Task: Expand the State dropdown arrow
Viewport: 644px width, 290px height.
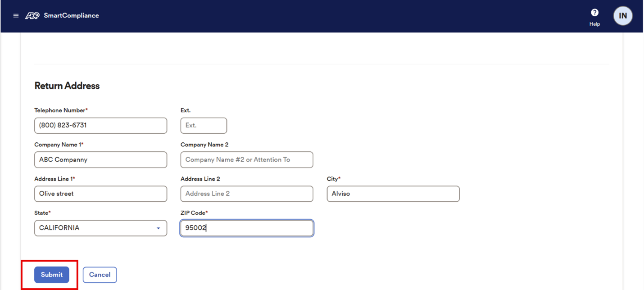Action: coord(158,228)
